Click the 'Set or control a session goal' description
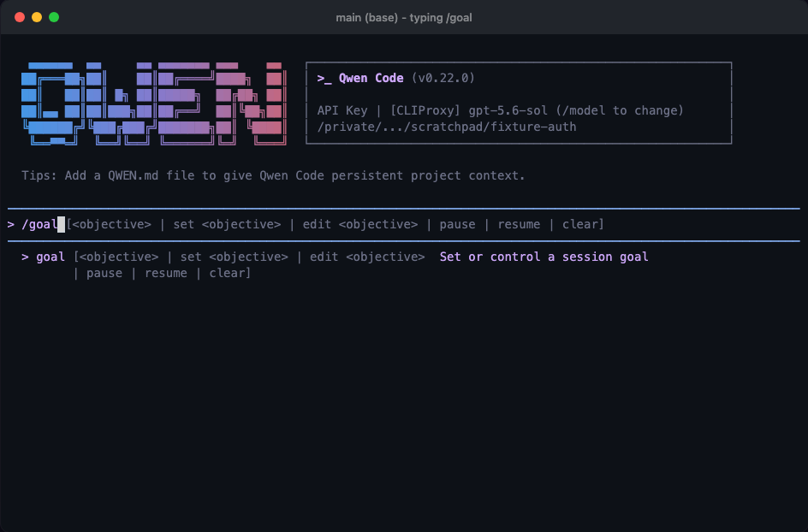 (x=544, y=257)
